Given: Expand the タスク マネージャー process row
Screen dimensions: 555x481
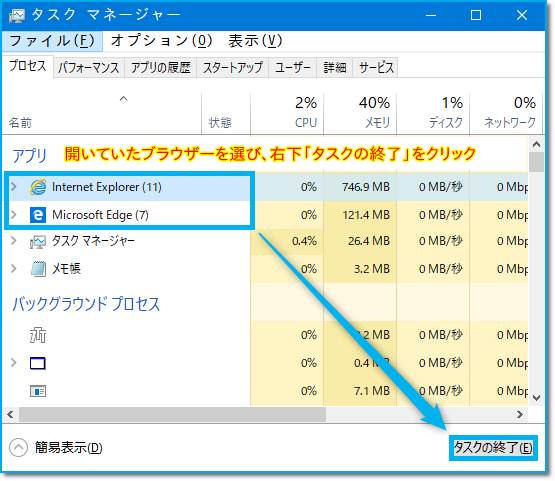Looking at the screenshot, I should click(14, 241).
